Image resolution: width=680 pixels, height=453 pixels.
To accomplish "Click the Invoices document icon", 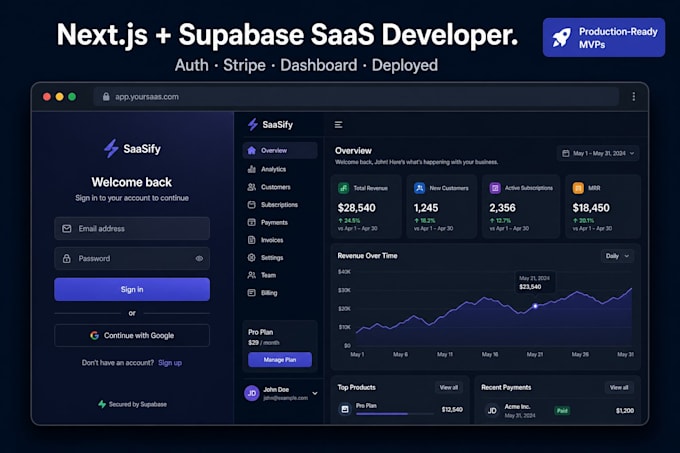I will pos(251,240).
